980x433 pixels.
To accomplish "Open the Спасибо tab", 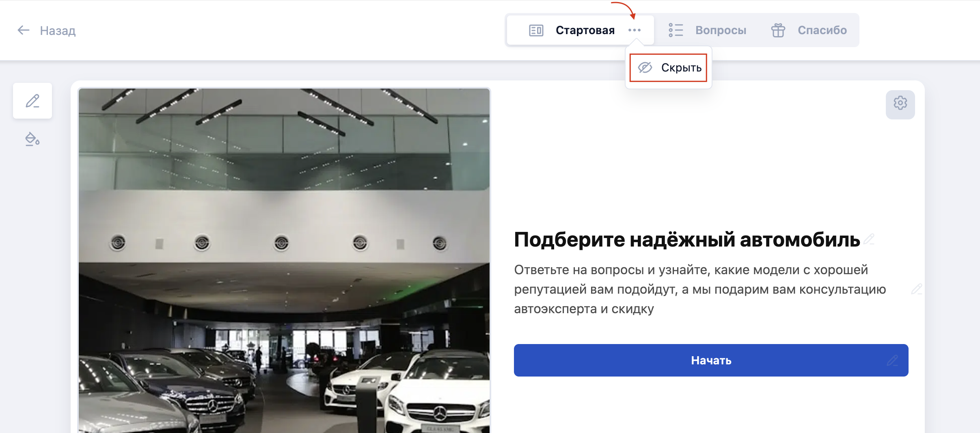I will [x=822, y=30].
